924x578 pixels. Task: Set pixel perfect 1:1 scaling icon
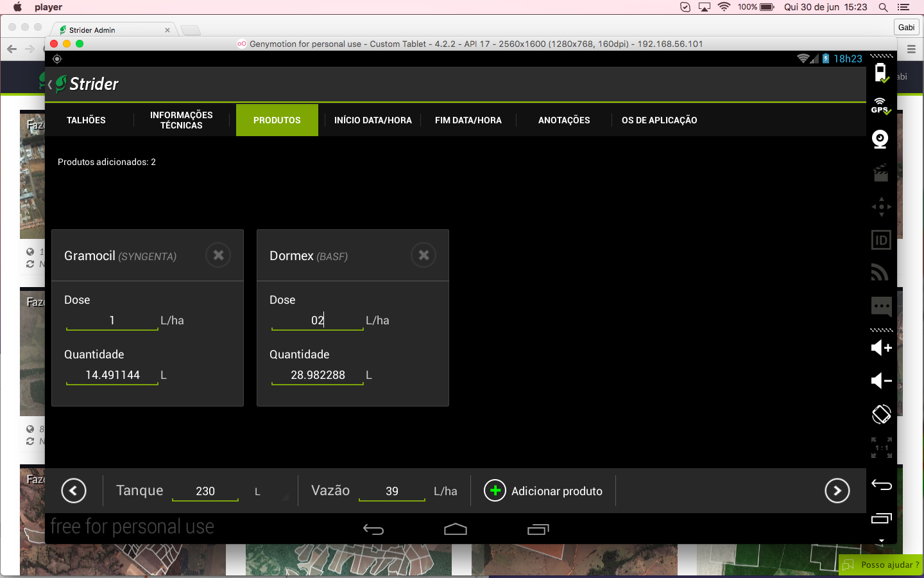[881, 448]
